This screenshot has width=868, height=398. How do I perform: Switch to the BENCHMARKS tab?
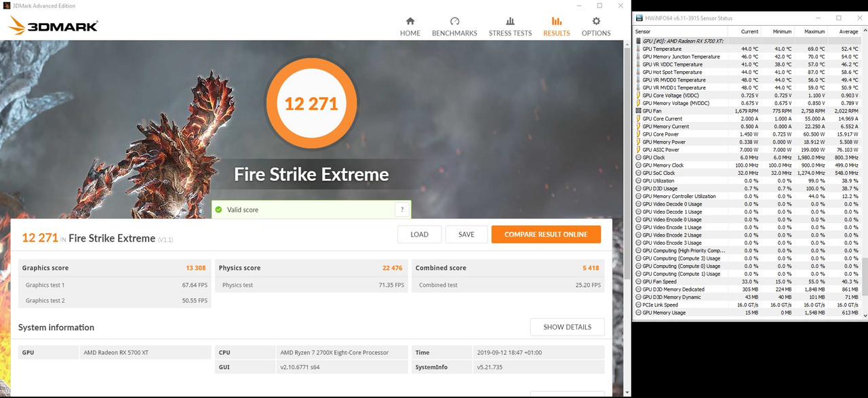454,26
